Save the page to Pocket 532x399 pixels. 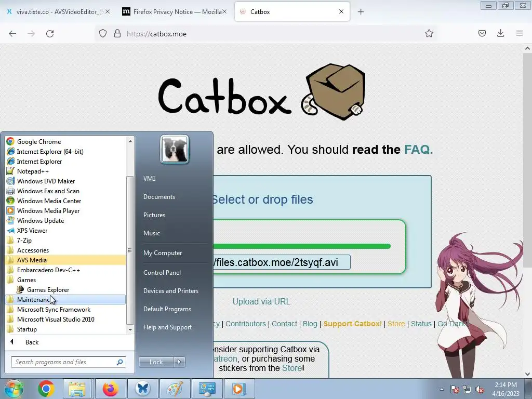(x=482, y=33)
